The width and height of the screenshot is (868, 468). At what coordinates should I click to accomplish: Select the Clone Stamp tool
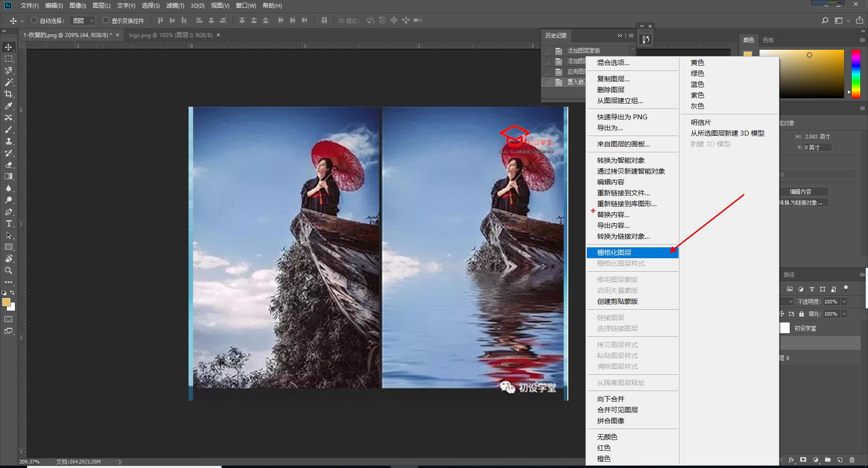tap(8, 141)
